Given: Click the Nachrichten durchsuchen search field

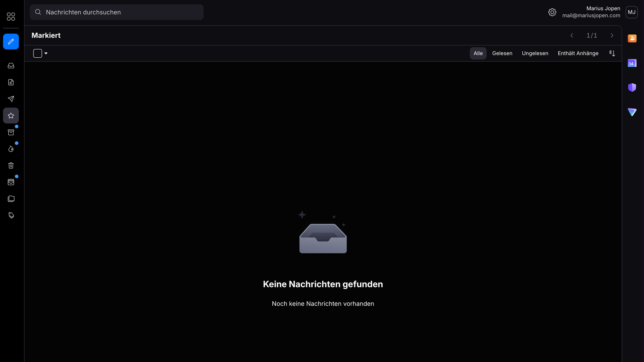Looking at the screenshot, I should tap(117, 12).
